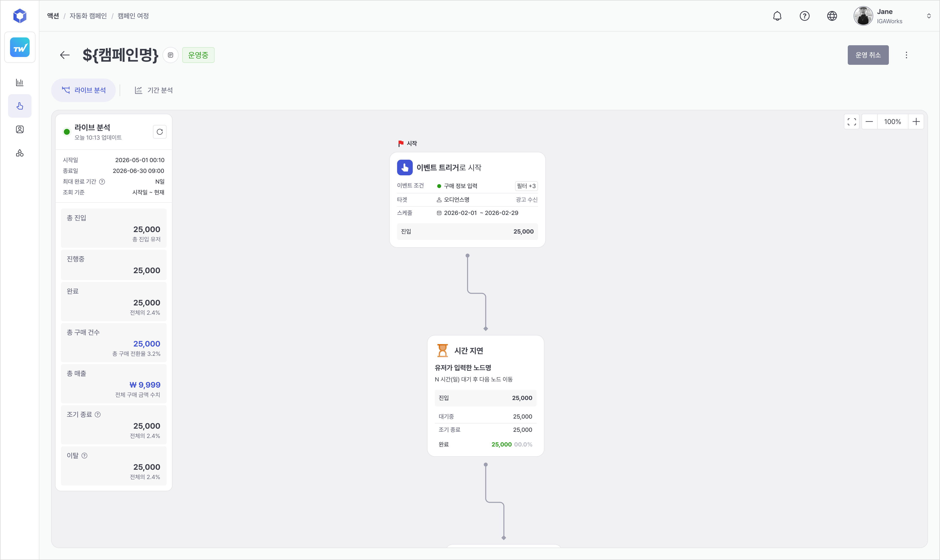Click the 운영 취소 button

(x=868, y=55)
